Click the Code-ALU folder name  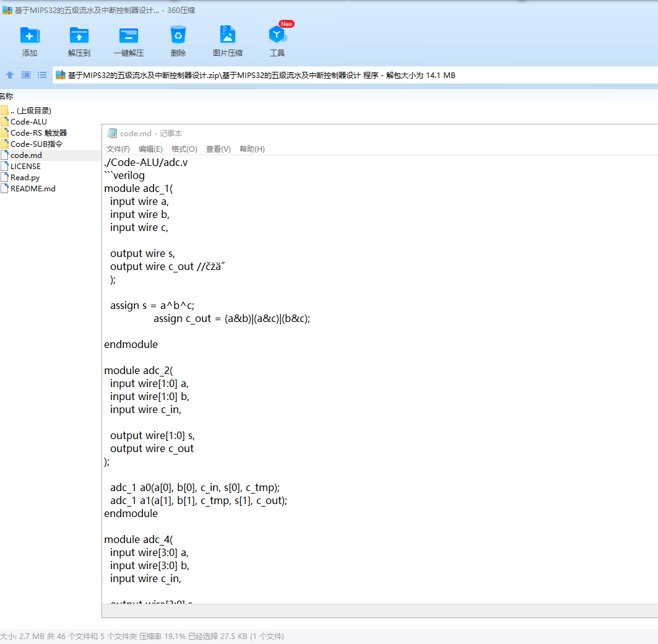click(x=28, y=122)
